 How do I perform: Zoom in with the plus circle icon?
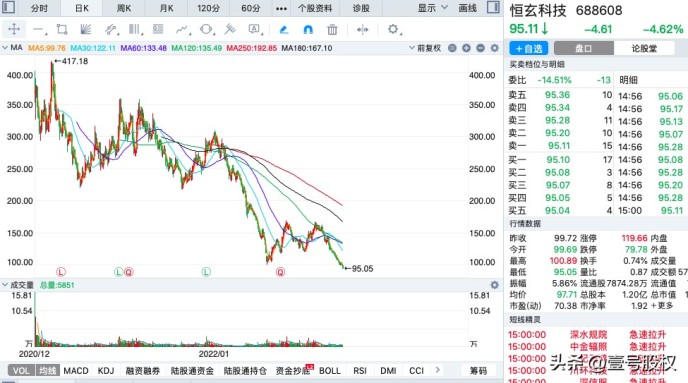tap(466, 48)
